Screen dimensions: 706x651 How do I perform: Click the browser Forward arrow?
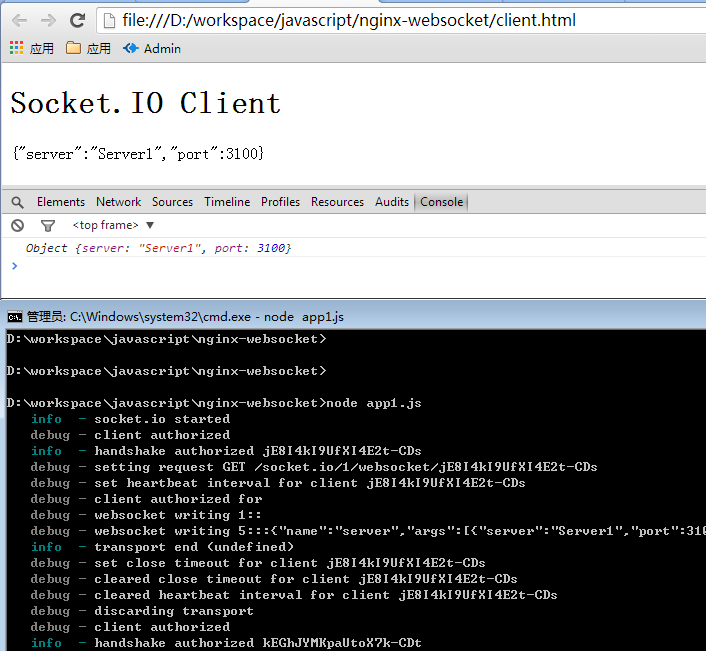(48, 20)
